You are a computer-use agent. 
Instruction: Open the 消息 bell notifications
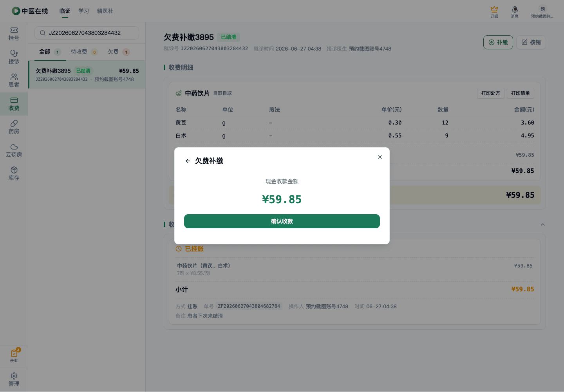click(x=515, y=12)
